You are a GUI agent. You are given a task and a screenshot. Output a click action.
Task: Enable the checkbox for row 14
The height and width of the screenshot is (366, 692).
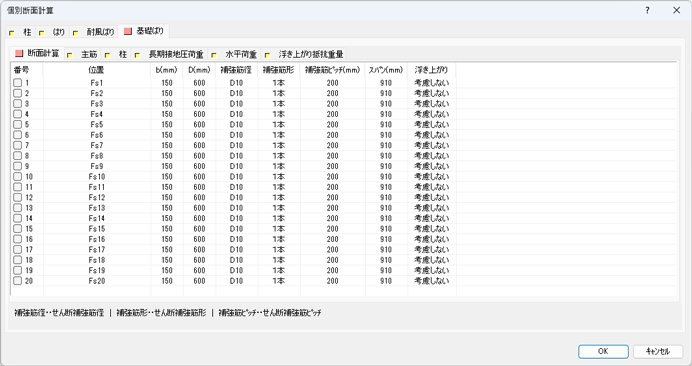point(17,218)
